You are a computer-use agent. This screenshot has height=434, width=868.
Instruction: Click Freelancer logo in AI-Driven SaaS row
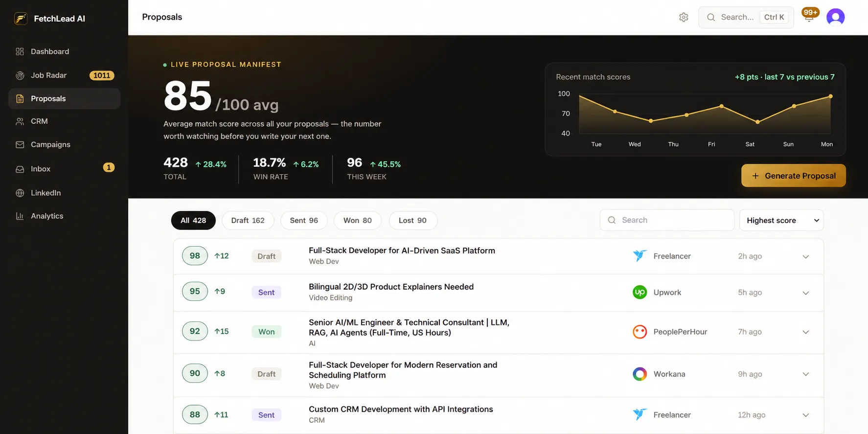640,256
